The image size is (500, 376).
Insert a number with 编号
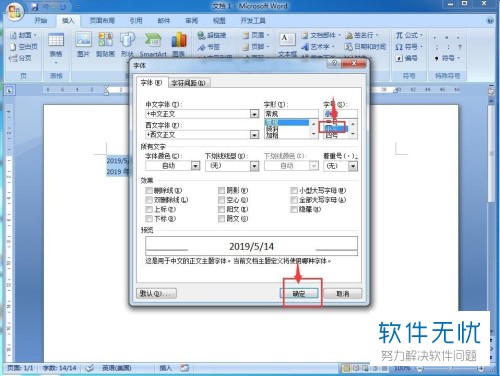tap(406, 58)
